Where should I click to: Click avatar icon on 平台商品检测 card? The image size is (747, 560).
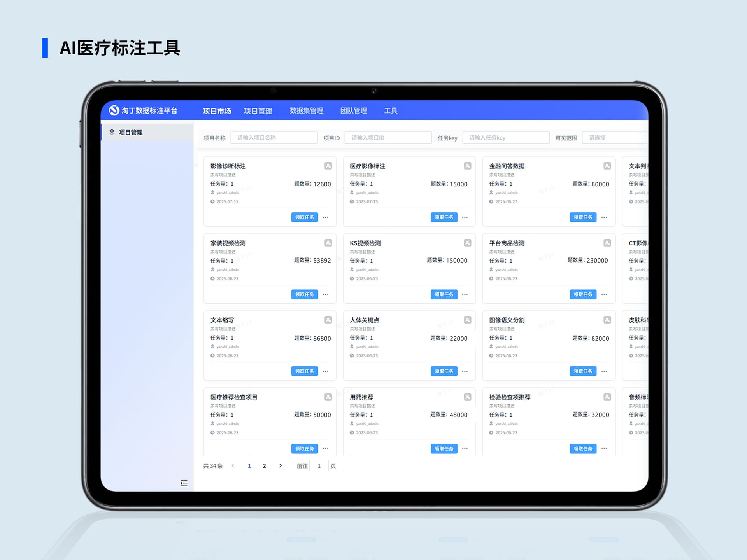(607, 243)
